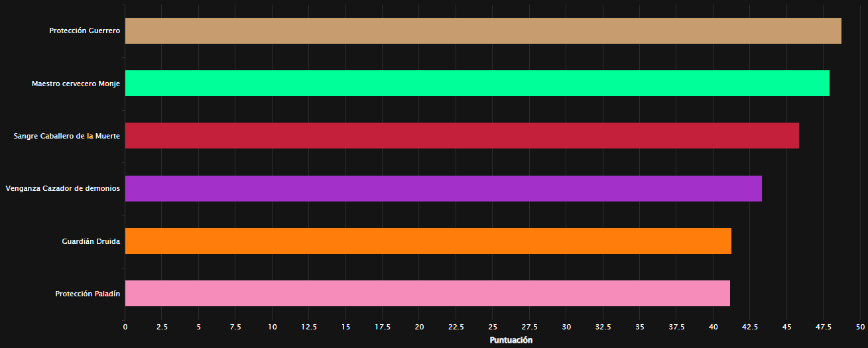Click the 40 tick label on x-axis

tap(713, 327)
